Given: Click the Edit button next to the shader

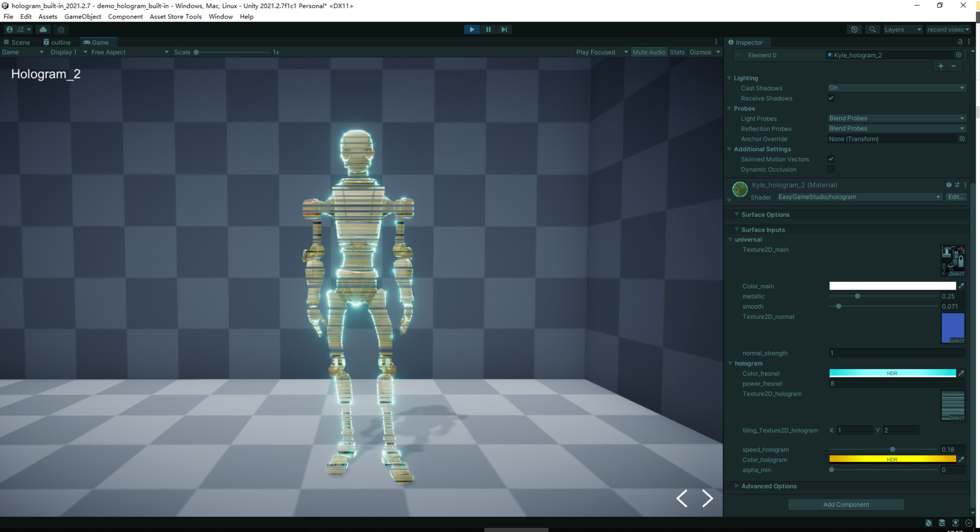Looking at the screenshot, I should click(955, 197).
